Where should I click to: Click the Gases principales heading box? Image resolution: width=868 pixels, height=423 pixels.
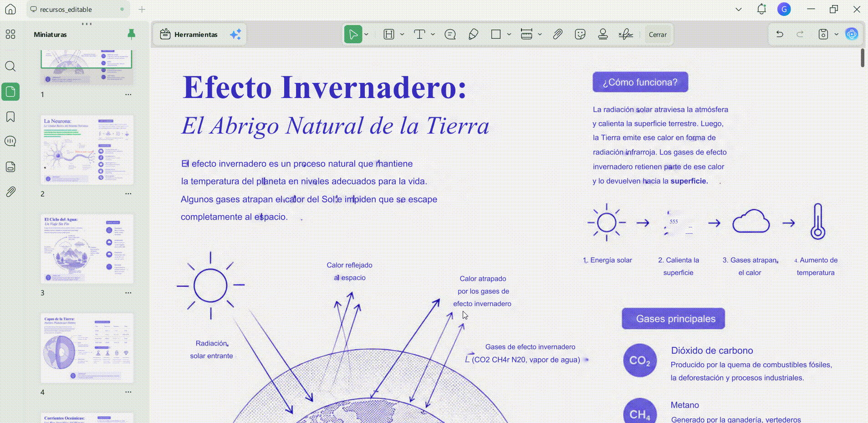674,319
